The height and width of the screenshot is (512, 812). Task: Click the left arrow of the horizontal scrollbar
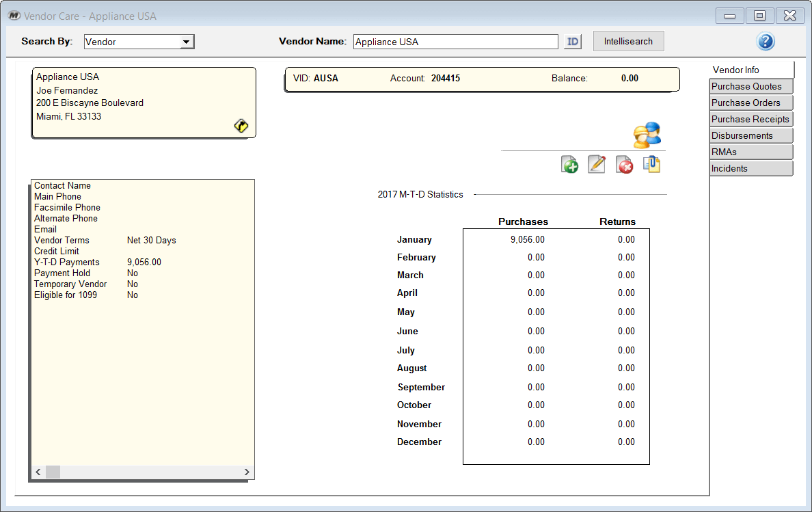tap(38, 472)
